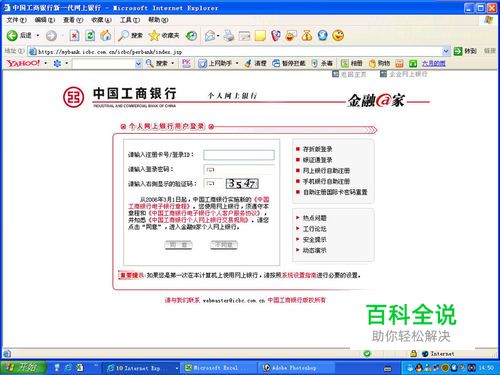Open the 文件 File menu
Screen dimensions: 500x375
(x=16, y=20)
